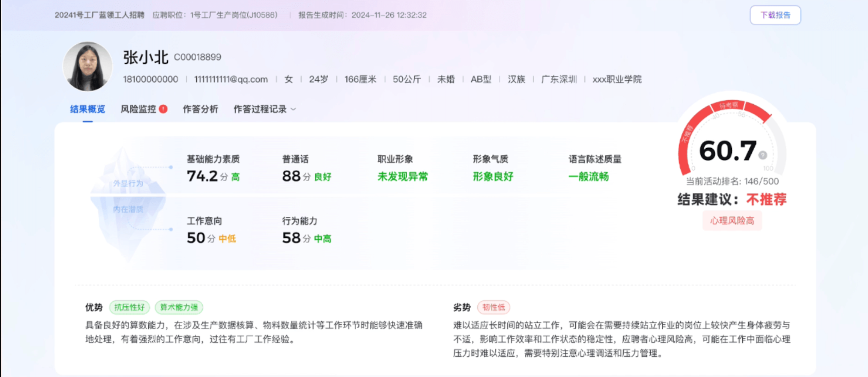Image resolution: width=868 pixels, height=377 pixels.
Task: Click the question mark help icon beside 60.7
Action: [x=763, y=155]
